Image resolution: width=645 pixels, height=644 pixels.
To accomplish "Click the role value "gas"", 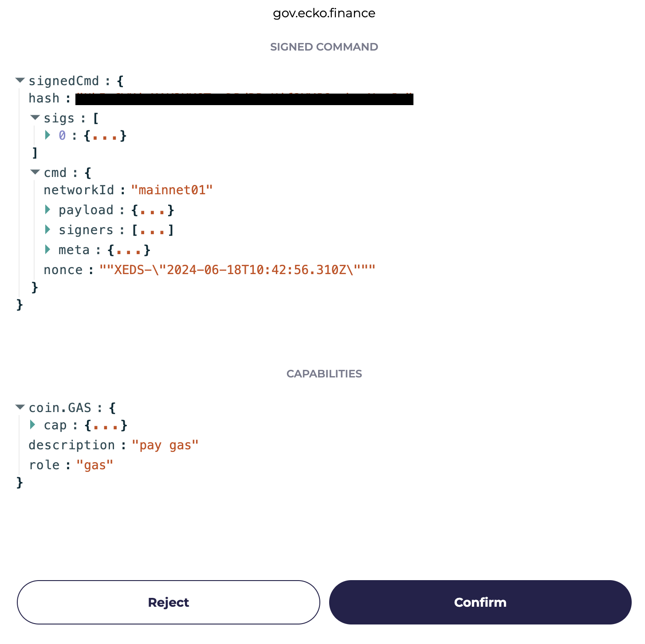I will [95, 465].
